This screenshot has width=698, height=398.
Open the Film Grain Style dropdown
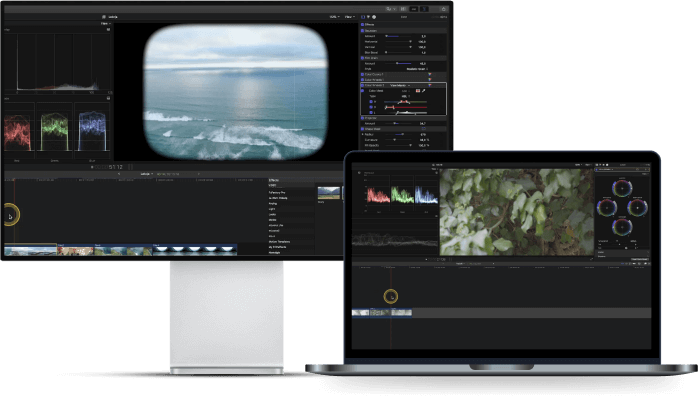[417, 69]
